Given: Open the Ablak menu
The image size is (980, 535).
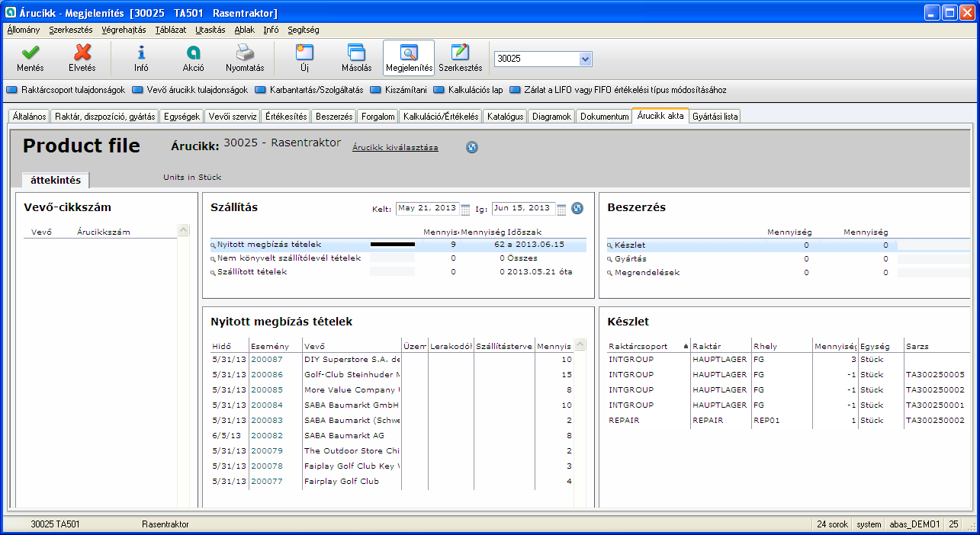Looking at the screenshot, I should point(245,30).
